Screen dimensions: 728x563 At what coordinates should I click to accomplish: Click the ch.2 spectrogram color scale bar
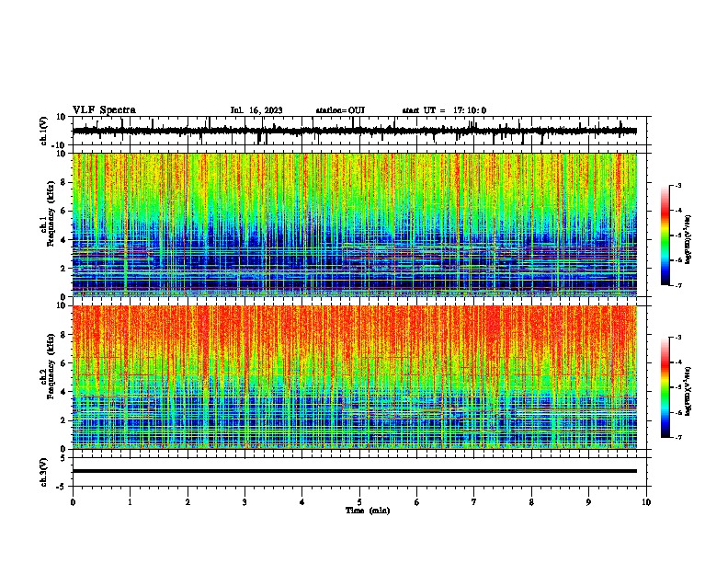click(665, 387)
